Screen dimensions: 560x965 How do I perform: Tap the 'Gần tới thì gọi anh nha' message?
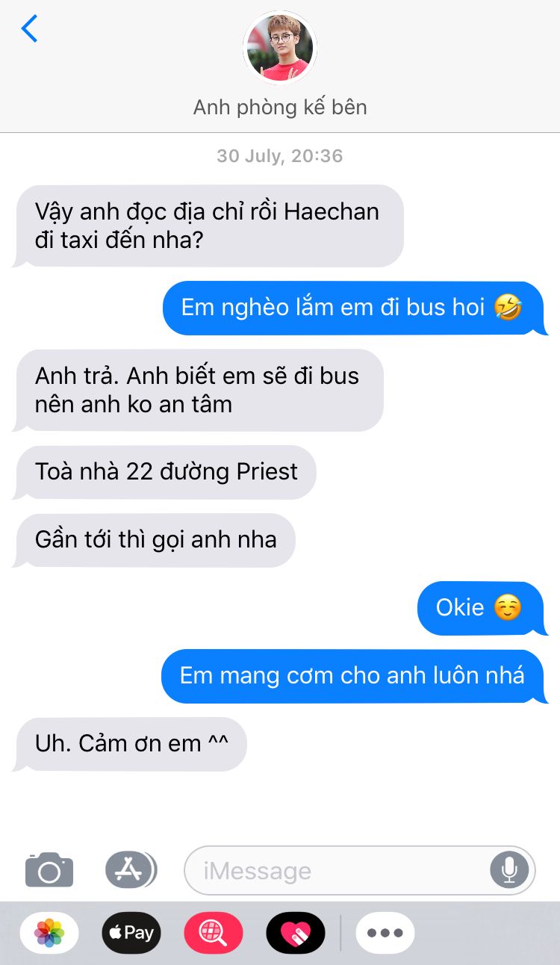pos(155,540)
